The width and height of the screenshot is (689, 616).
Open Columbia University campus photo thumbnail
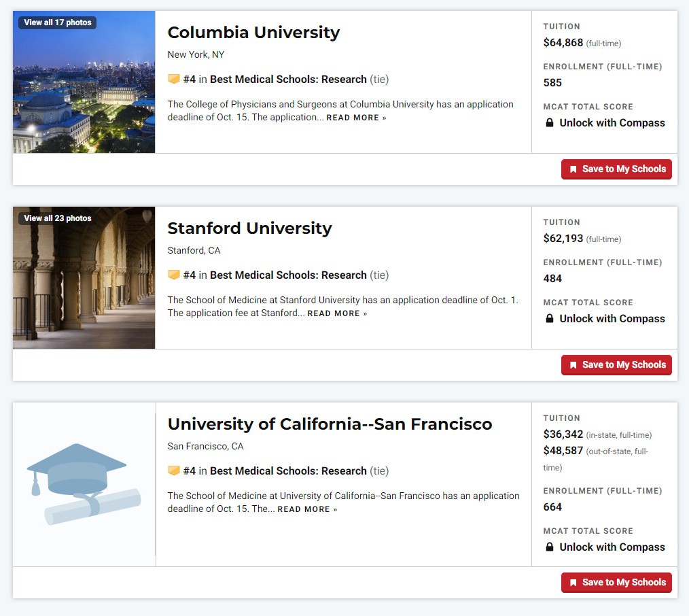point(84,82)
